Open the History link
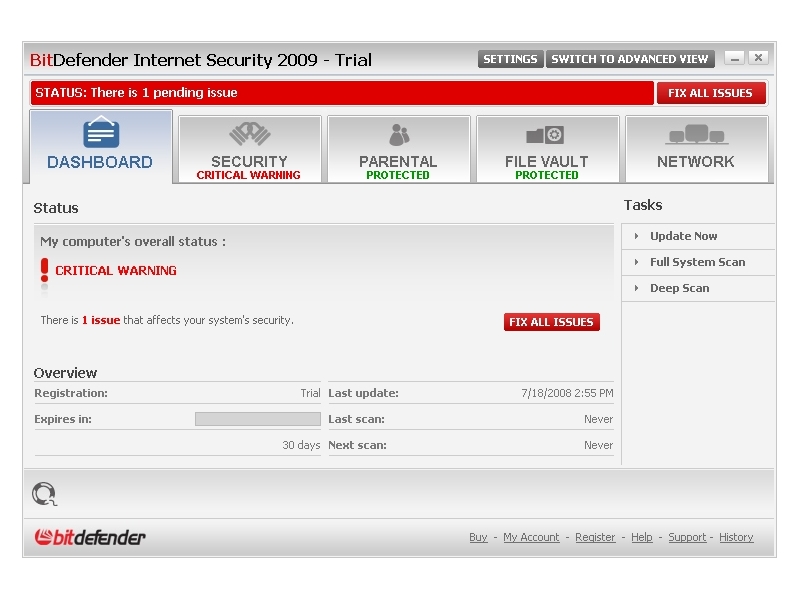The image size is (800, 600). pos(736,537)
